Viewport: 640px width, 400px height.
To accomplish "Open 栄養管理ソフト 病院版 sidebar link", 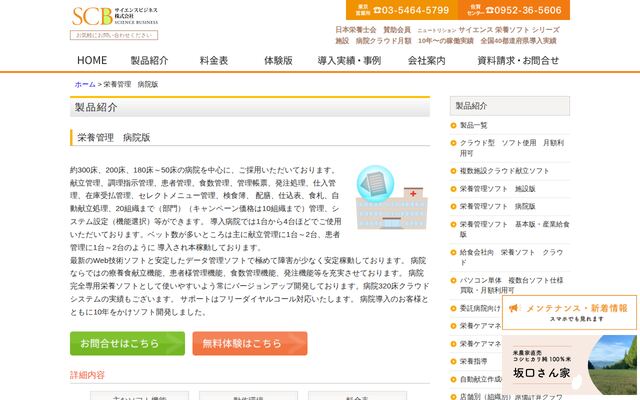I will point(498,207).
